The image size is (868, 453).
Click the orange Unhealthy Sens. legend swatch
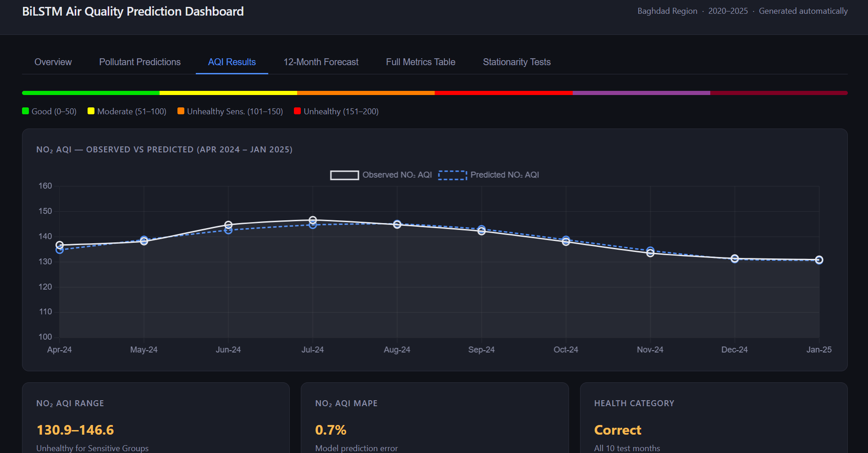click(x=181, y=111)
